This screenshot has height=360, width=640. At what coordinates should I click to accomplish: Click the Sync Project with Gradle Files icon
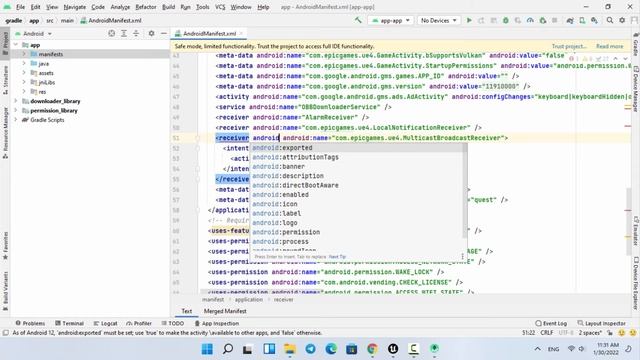click(570, 20)
